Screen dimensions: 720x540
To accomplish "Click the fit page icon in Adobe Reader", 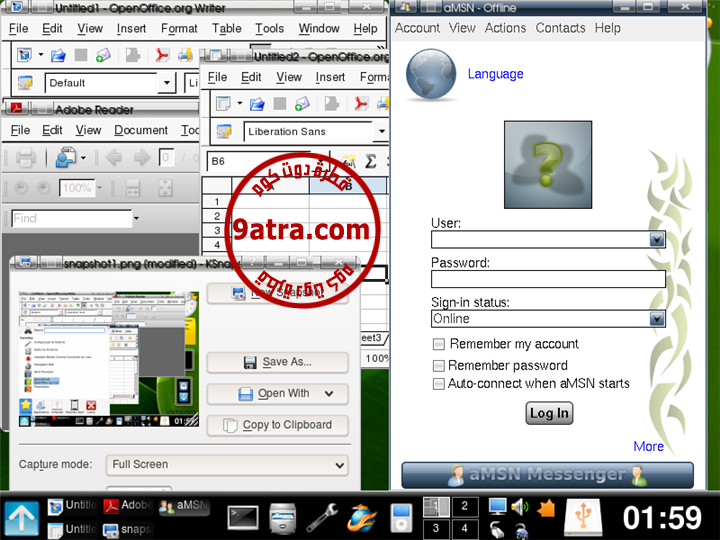I will (165, 188).
